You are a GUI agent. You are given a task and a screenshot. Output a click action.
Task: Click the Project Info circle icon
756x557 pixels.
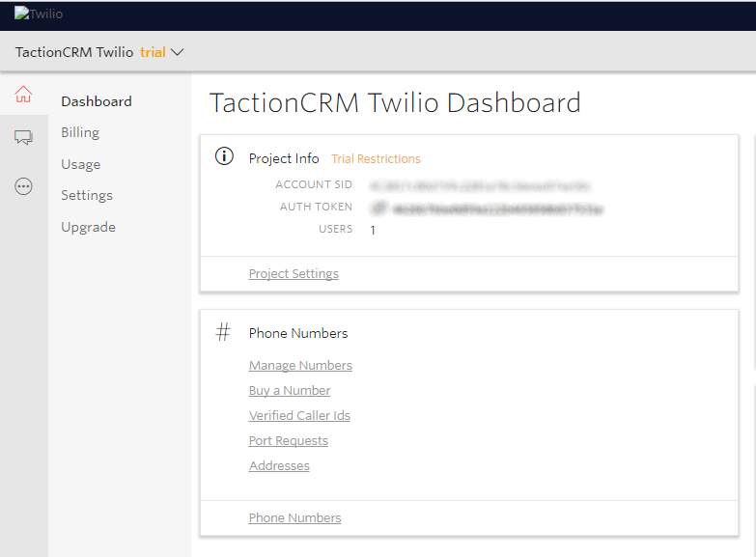pos(224,156)
